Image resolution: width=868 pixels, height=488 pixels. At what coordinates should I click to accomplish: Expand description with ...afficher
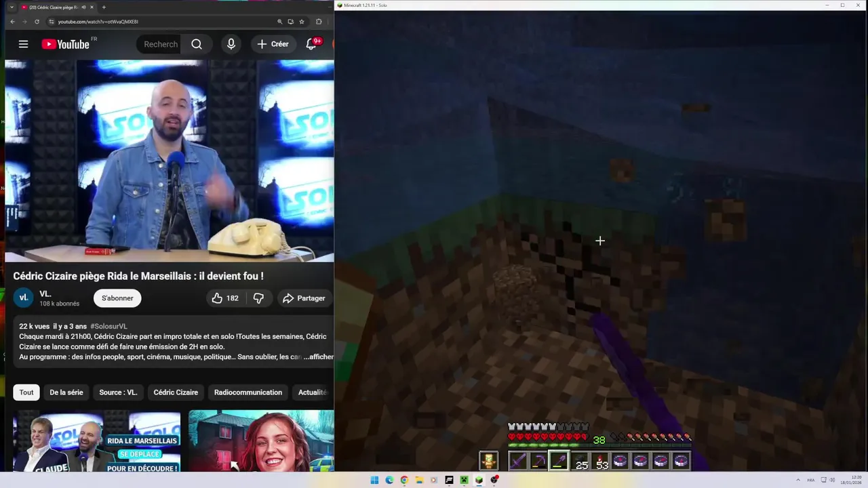(x=318, y=357)
